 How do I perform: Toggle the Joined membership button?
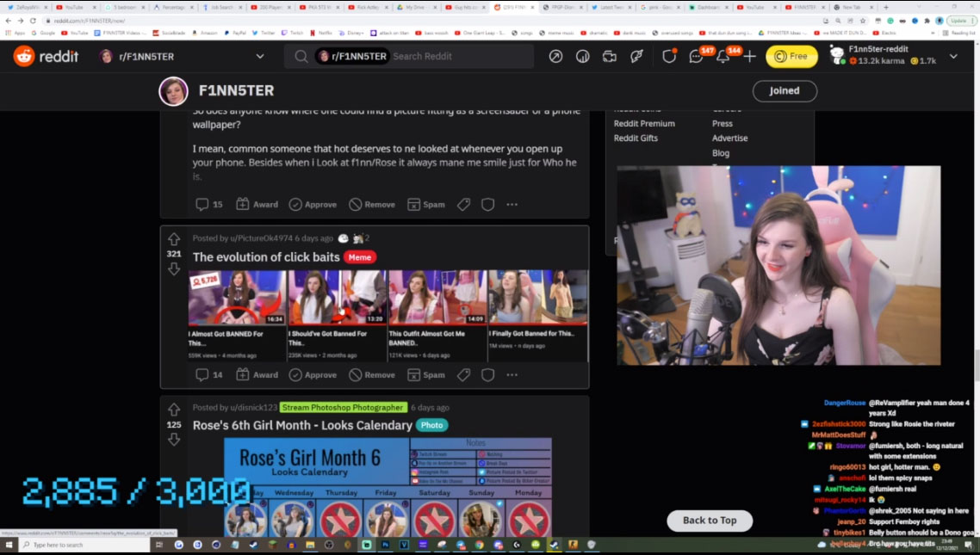pyautogui.click(x=785, y=90)
